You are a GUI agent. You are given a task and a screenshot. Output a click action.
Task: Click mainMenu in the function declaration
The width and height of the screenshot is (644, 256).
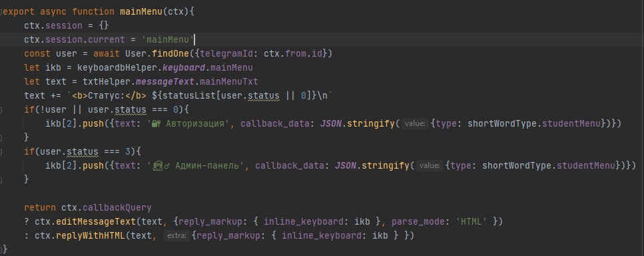click(141, 11)
